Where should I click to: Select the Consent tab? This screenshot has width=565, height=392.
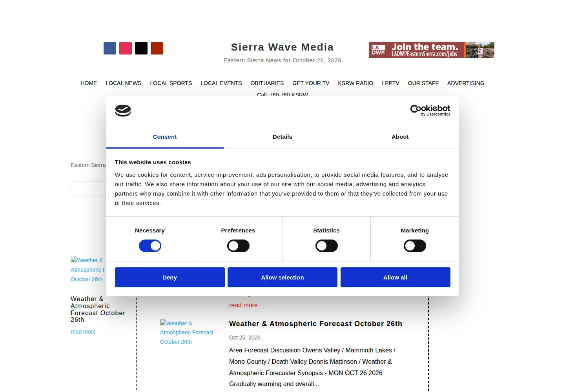[x=165, y=137]
